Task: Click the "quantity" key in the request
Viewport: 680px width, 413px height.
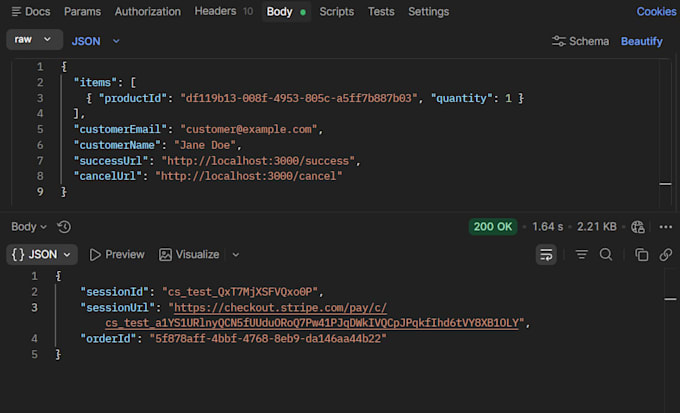Action: [461, 98]
